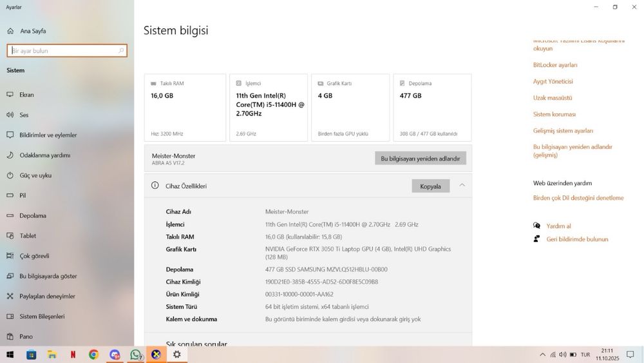Click the Paylaşılan deneyimler icon

click(x=10, y=296)
